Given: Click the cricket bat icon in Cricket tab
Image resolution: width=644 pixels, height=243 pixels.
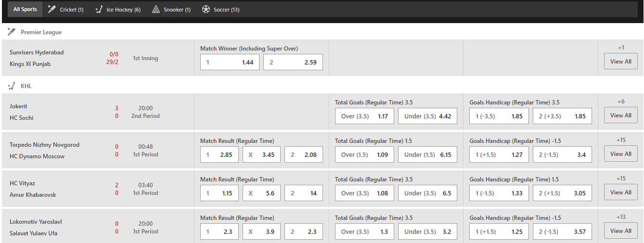Looking at the screenshot, I should click(52, 9).
